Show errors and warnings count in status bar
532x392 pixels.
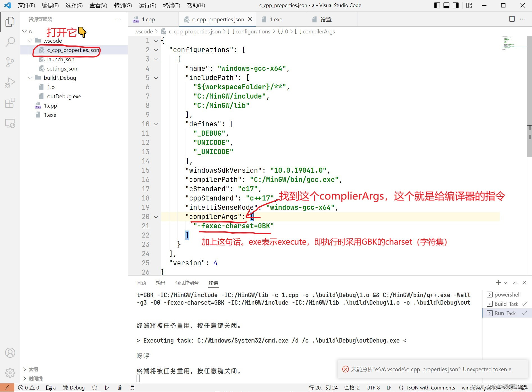29,388
